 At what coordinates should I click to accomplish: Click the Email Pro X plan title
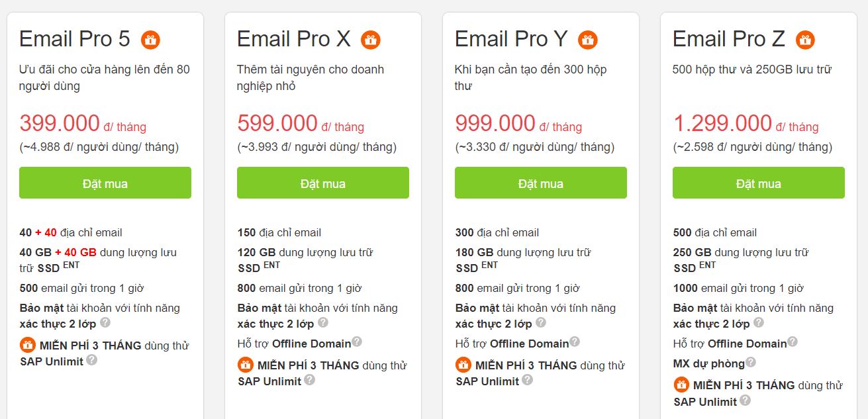coord(293,39)
